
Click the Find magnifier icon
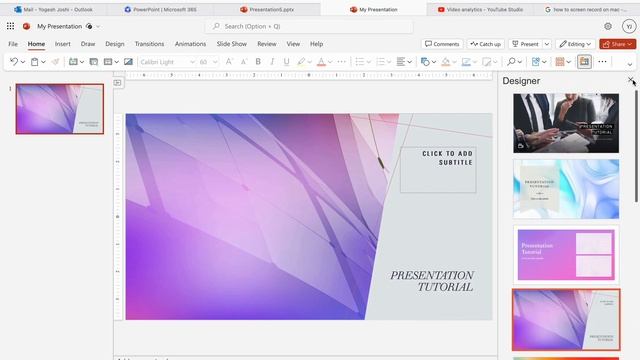(511, 62)
